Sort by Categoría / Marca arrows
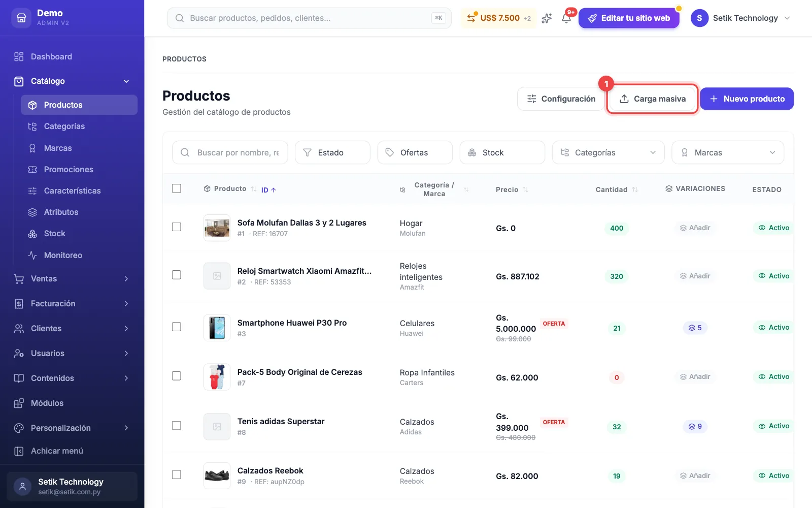This screenshot has width=812, height=508. click(x=466, y=189)
